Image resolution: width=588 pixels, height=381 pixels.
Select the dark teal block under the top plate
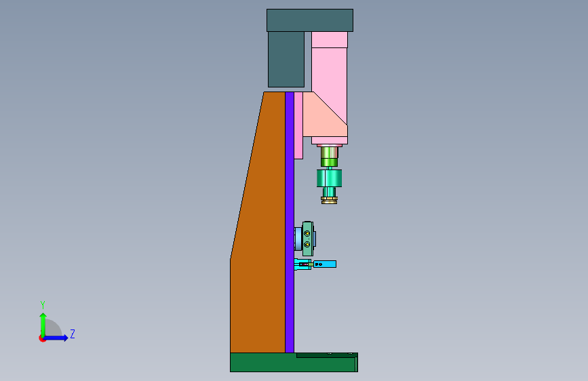[286, 59]
